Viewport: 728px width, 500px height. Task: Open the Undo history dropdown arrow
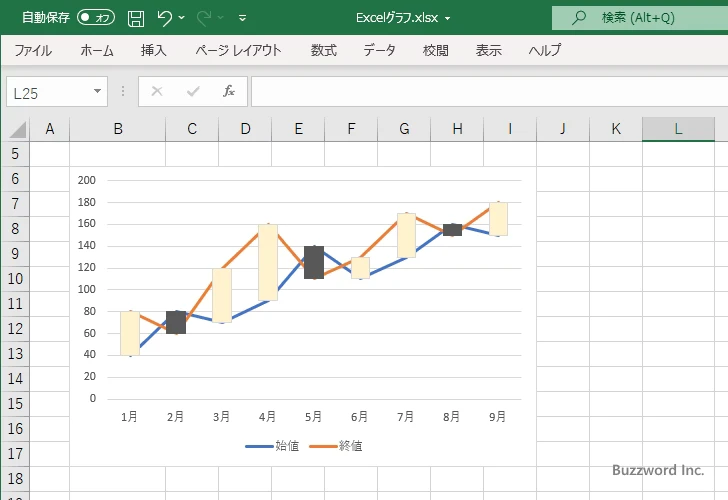pyautogui.click(x=182, y=18)
